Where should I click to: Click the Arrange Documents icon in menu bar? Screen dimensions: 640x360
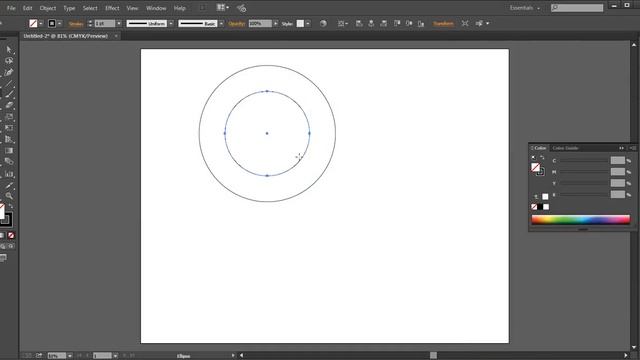pos(222,7)
